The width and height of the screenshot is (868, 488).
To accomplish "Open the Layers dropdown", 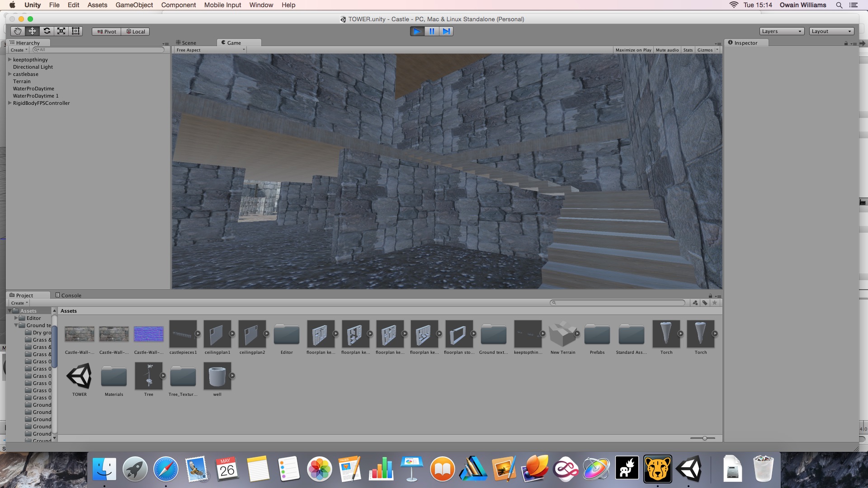I will click(781, 31).
